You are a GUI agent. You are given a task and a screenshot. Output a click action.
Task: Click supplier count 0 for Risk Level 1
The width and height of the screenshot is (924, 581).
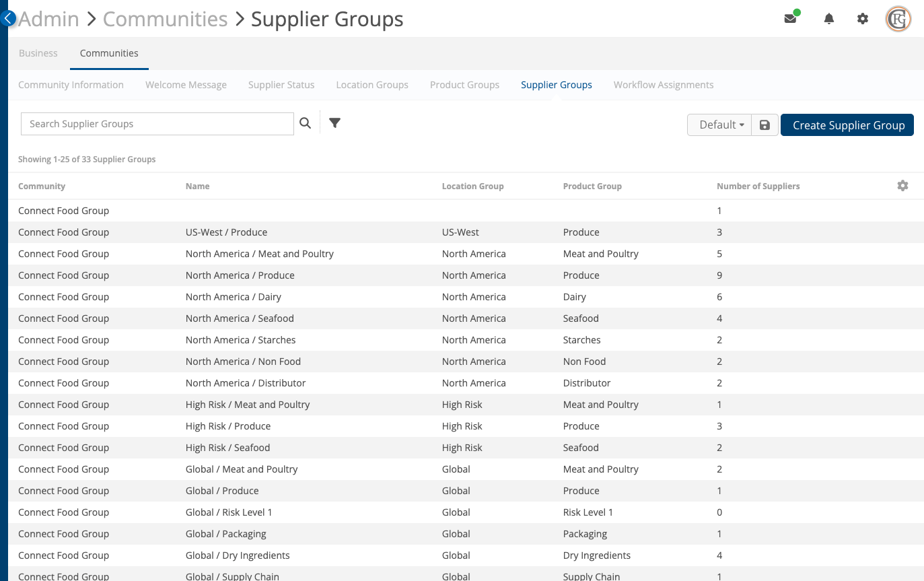tap(719, 512)
